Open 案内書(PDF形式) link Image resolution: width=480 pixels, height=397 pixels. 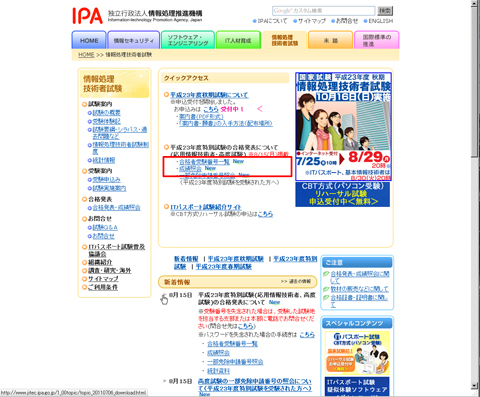pos(201,117)
